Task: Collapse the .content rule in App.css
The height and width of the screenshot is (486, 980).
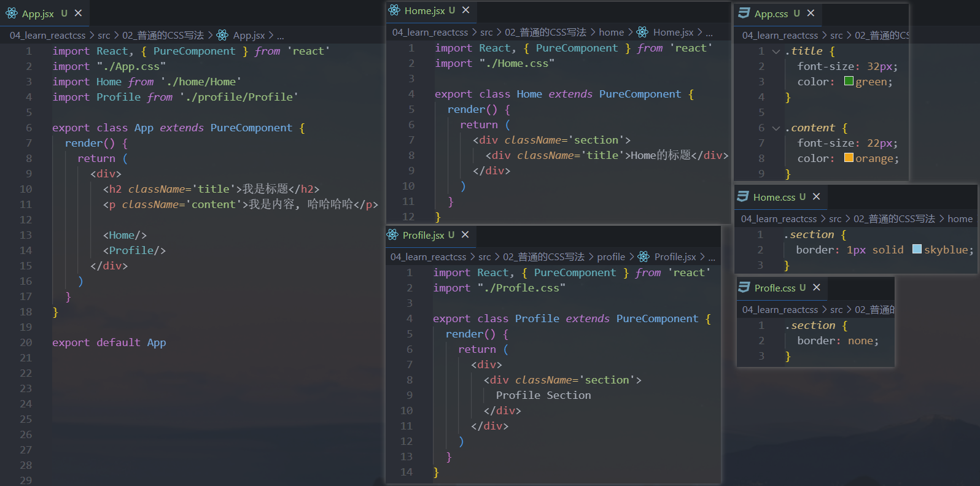Action: coord(776,128)
